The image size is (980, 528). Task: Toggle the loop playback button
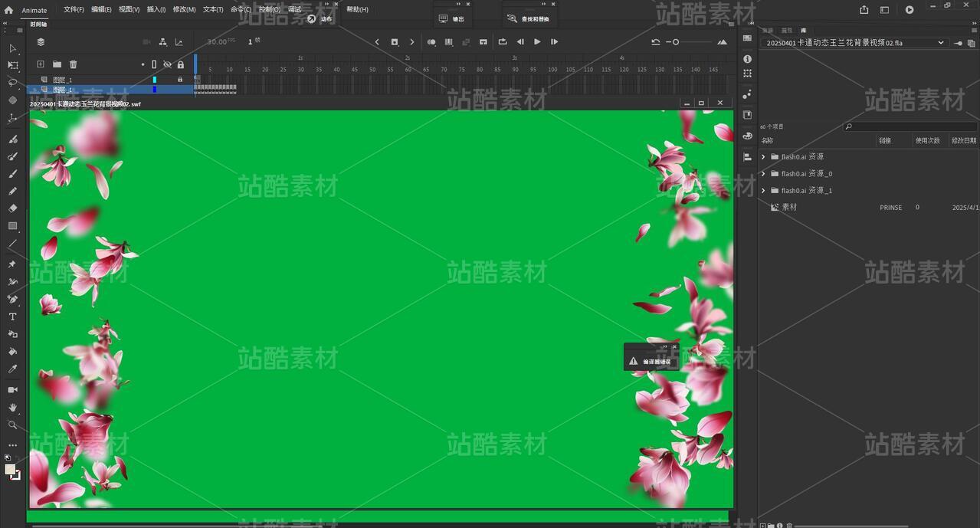(x=503, y=42)
